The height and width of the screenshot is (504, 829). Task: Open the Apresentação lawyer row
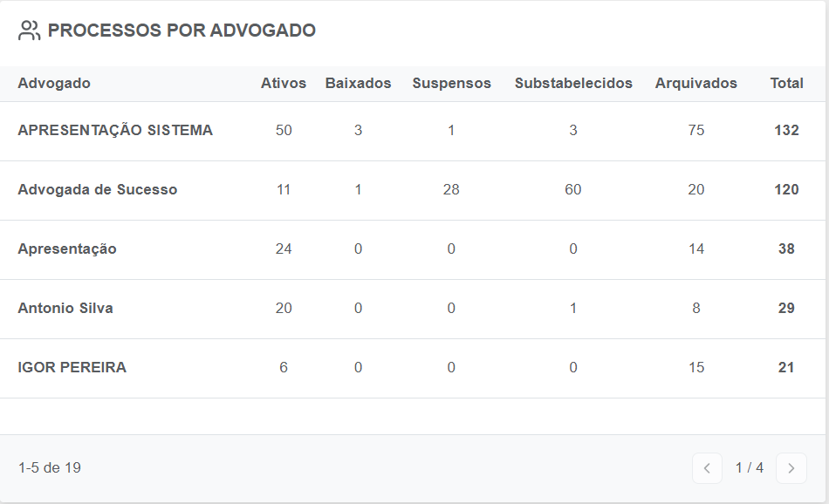coord(413,249)
